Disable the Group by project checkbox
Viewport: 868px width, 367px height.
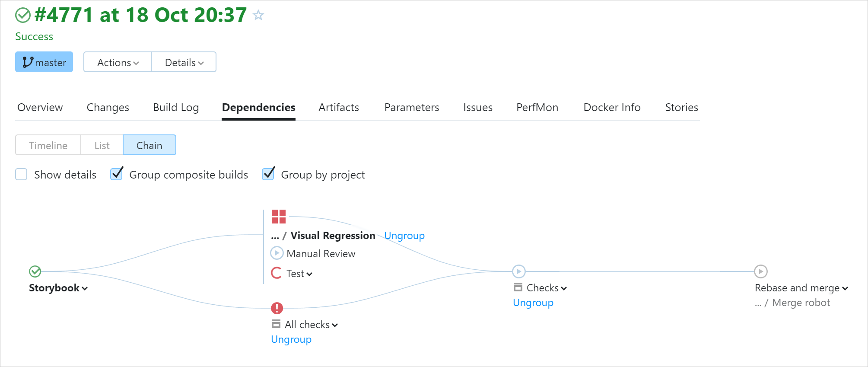(x=268, y=174)
